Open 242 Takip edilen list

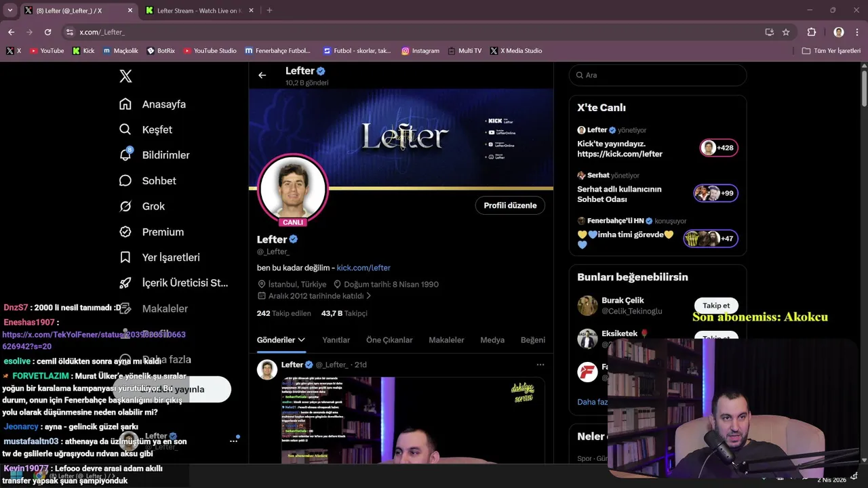(x=284, y=313)
